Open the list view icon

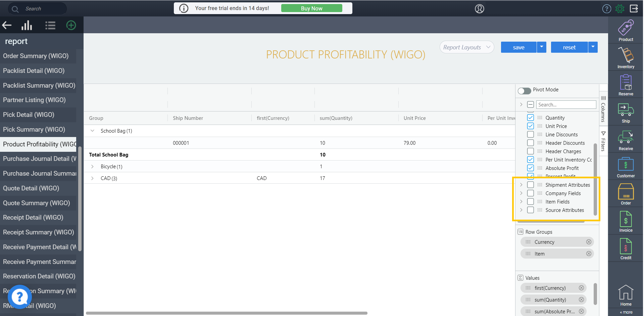point(50,26)
